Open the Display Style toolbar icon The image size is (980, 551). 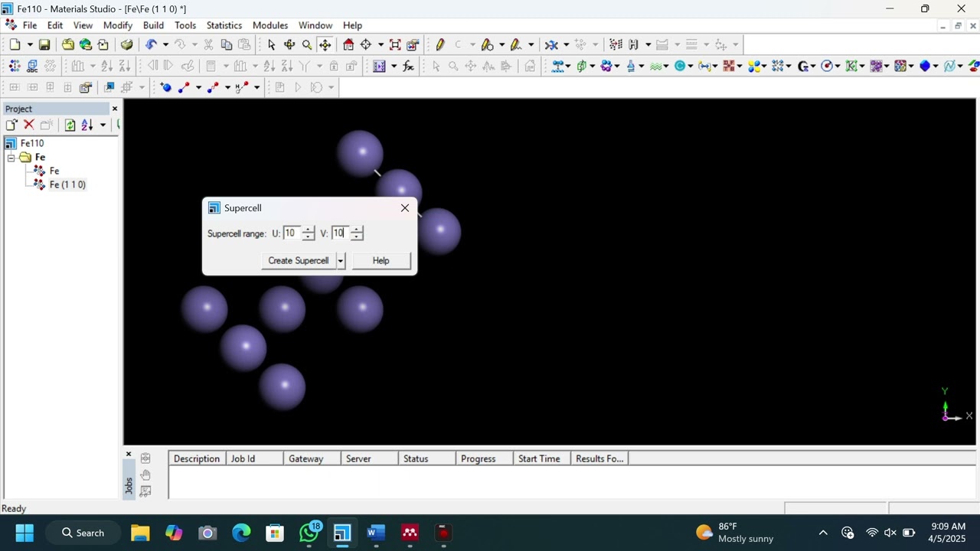click(x=413, y=45)
